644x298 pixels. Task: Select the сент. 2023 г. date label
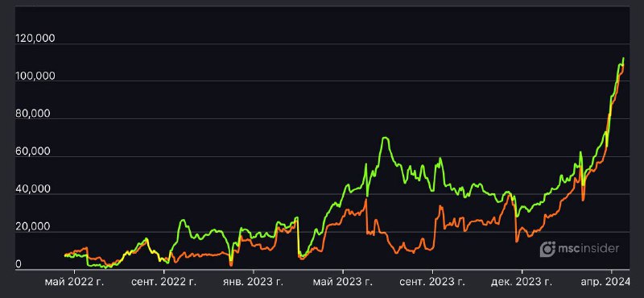pyautogui.click(x=432, y=282)
